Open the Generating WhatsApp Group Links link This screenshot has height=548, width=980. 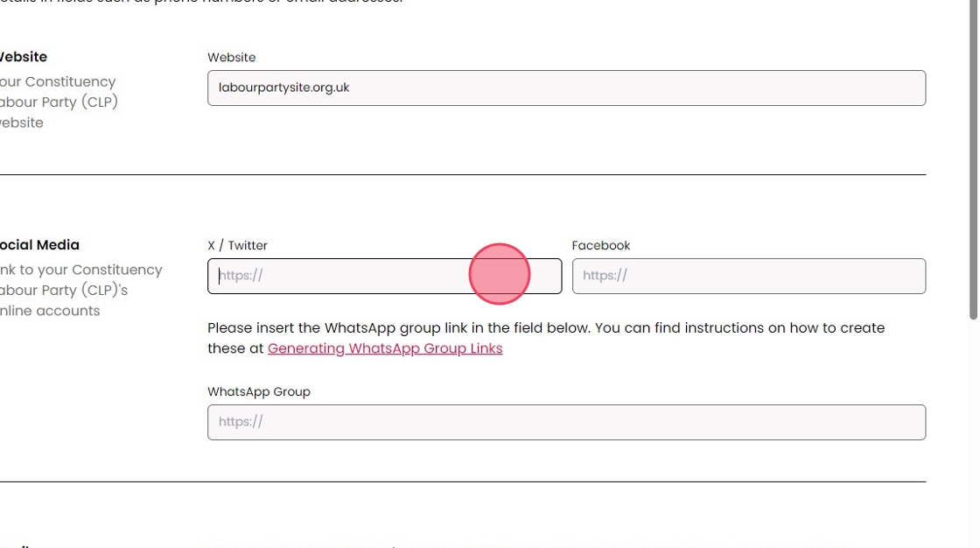385,348
